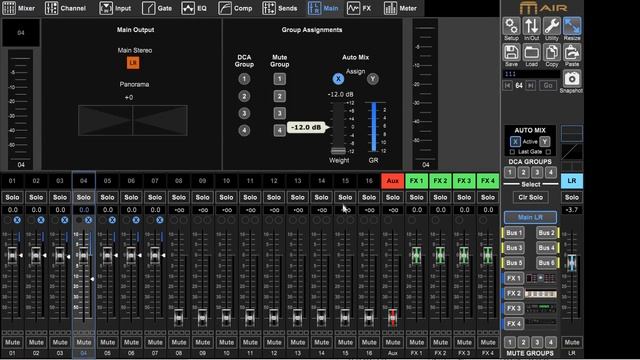Go to next snapshot arrow
This screenshot has height=360, width=640.
[x=530, y=86]
